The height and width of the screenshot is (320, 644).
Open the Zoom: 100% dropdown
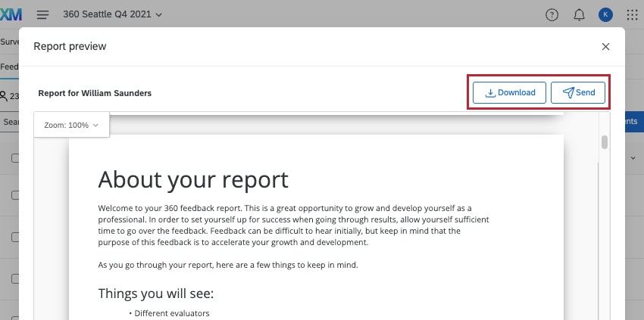(71, 125)
